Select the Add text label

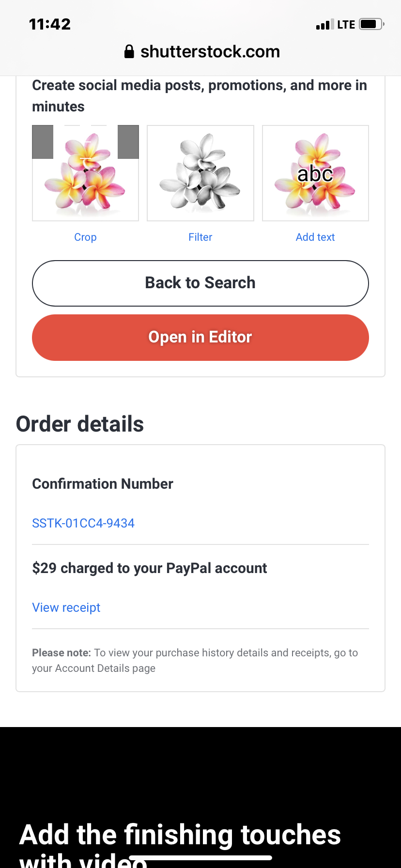tap(315, 237)
